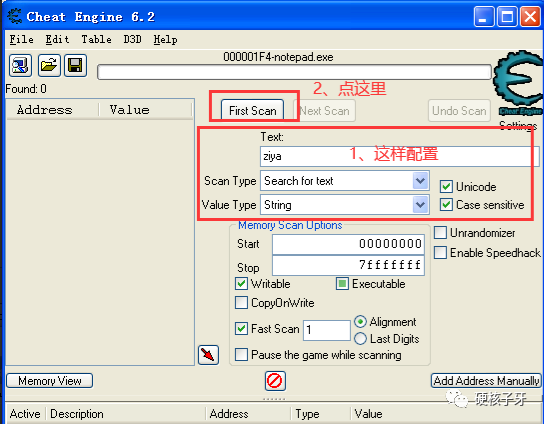The height and width of the screenshot is (424, 544).
Task: Click the Type column header
Action: [x=321, y=414]
